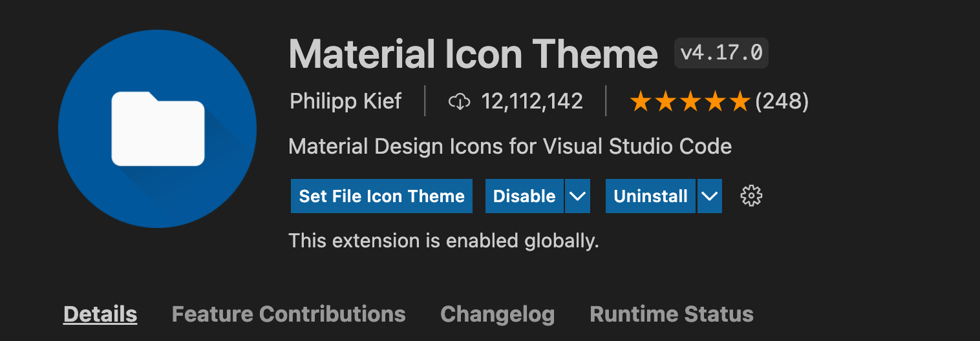Uninstall the Material Icon Theme extension
The width and height of the screenshot is (980, 341).
[650, 196]
